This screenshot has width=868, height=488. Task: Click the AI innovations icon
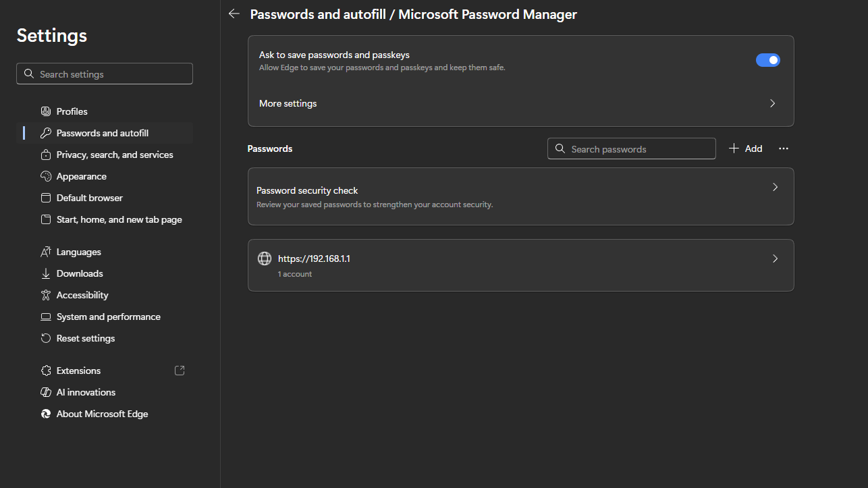click(46, 392)
